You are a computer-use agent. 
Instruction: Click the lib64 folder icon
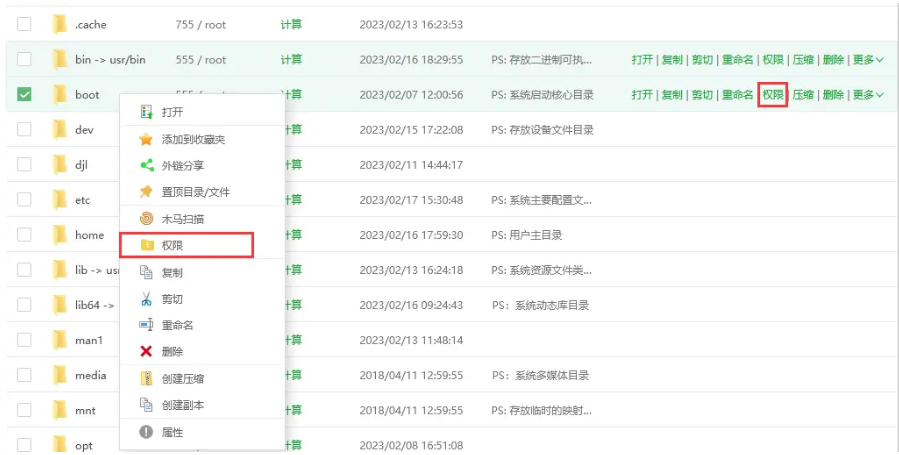(59, 305)
